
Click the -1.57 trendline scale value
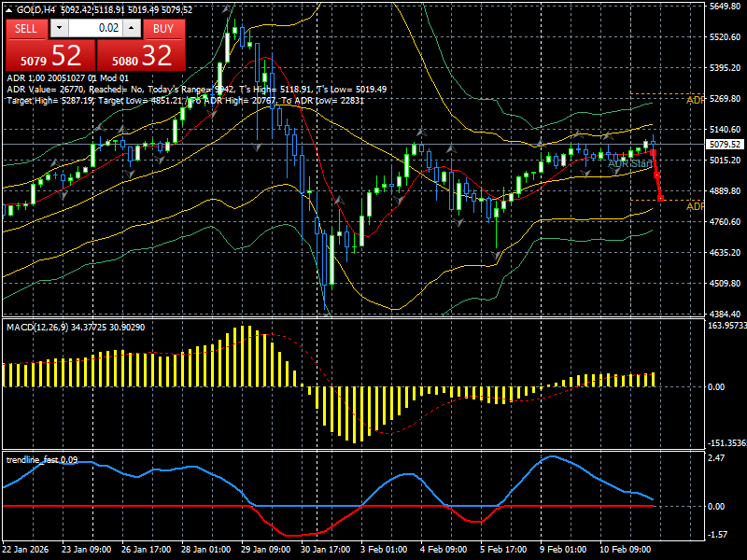(x=717, y=535)
